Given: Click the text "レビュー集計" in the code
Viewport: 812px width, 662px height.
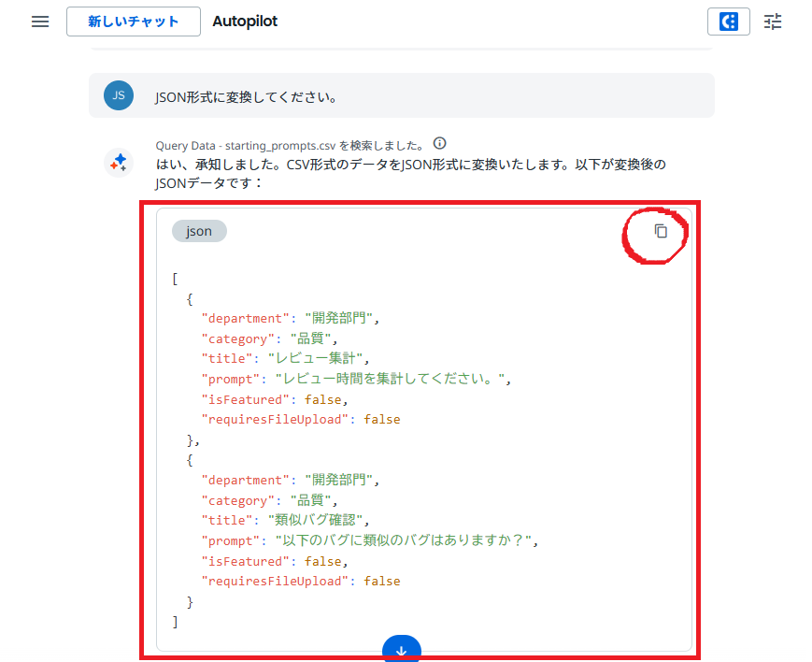Looking at the screenshot, I should (315, 358).
